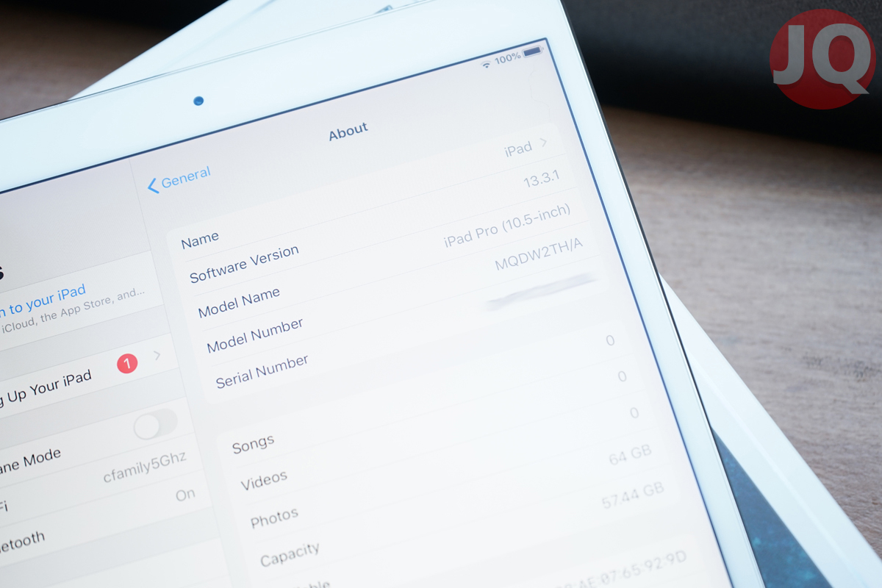
Task: Toggle the Airplane Mode switch
Action: pos(155,426)
